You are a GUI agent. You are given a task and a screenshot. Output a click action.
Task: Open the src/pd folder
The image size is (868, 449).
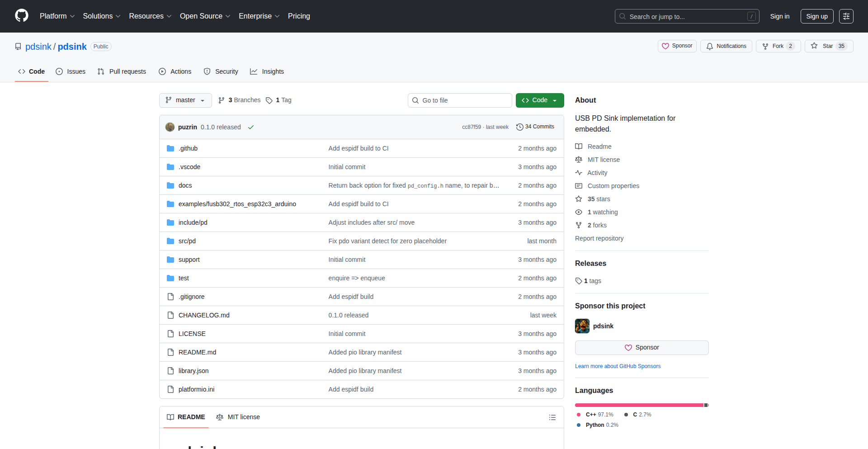(x=187, y=241)
